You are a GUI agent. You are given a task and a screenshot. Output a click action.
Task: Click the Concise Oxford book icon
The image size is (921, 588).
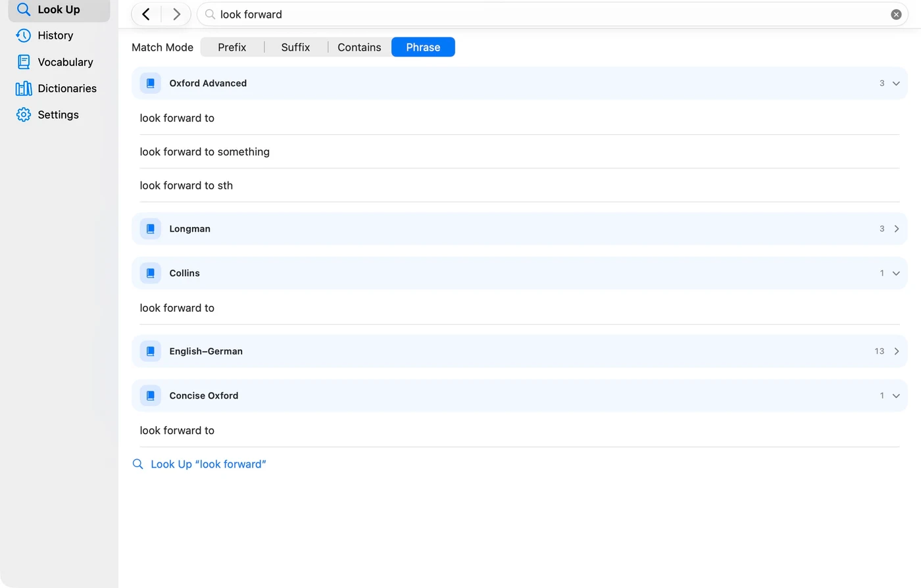[x=151, y=395]
